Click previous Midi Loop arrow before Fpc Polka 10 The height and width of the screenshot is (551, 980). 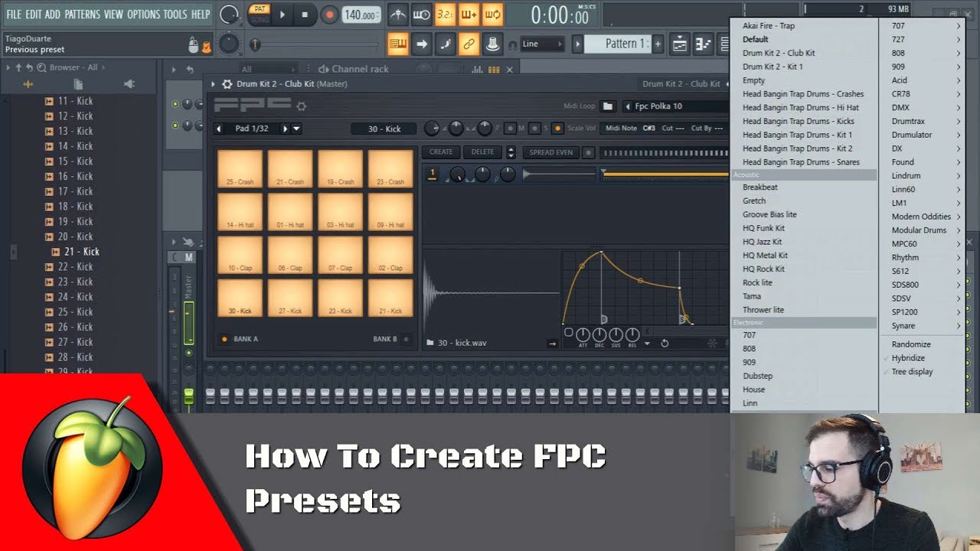point(628,106)
